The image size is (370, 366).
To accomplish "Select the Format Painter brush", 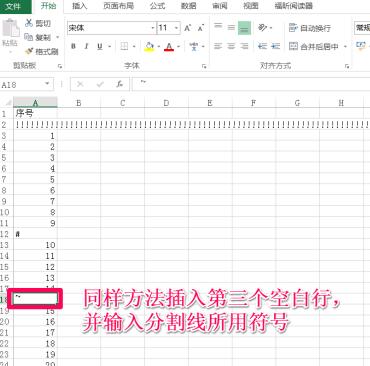I will tap(29, 51).
